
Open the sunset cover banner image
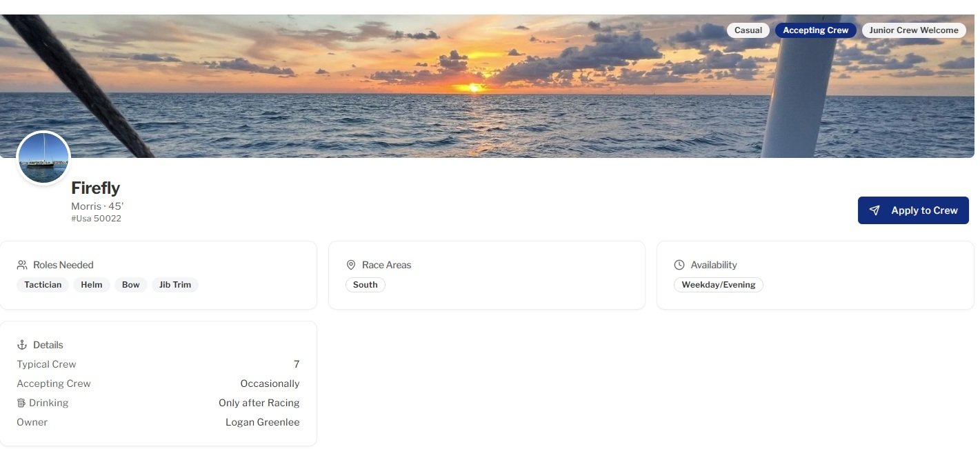click(487, 86)
